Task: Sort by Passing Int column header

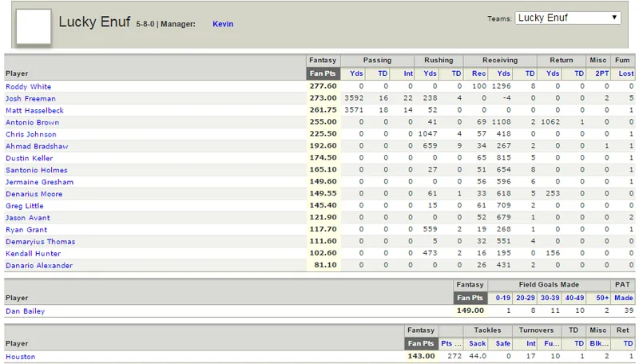Action: pos(408,73)
